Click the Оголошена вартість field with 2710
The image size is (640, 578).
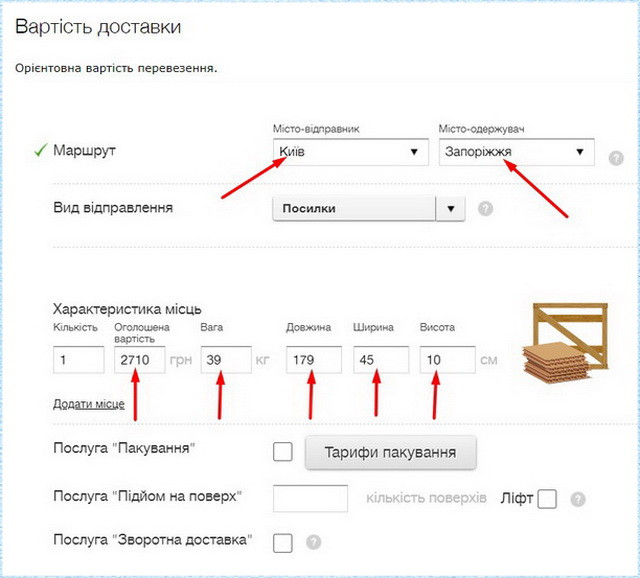tap(138, 360)
